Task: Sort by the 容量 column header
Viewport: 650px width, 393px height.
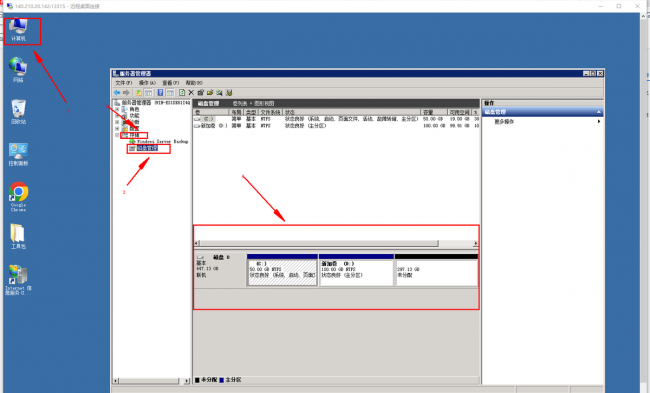Action: coord(434,112)
